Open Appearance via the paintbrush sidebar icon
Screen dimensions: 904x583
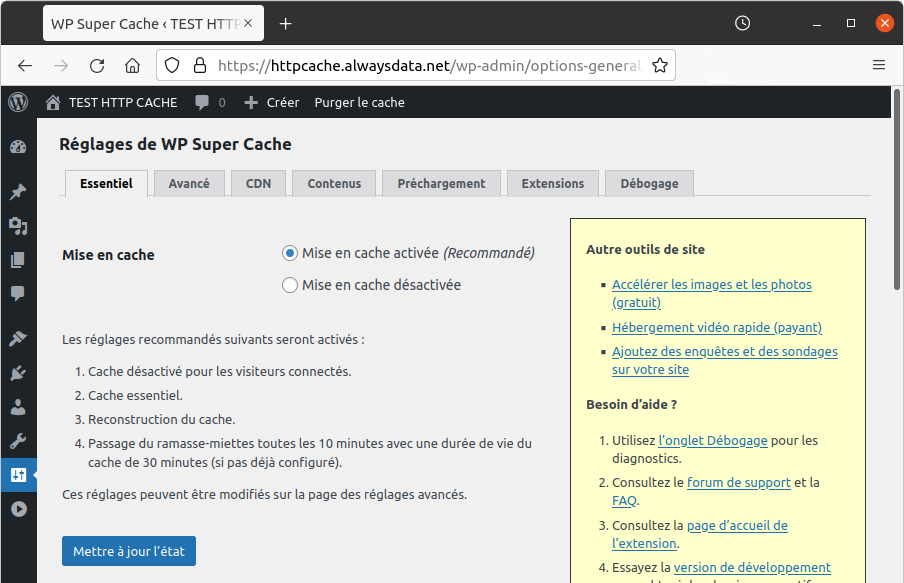point(18,339)
